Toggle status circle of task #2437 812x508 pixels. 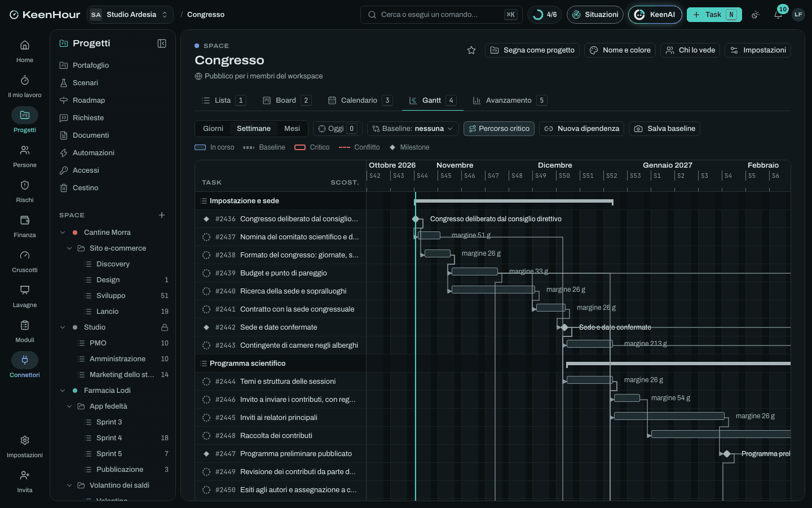point(206,237)
